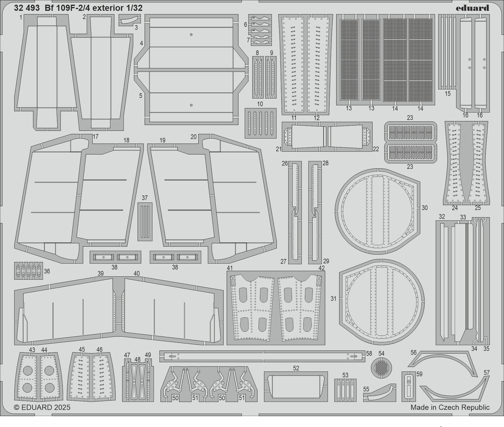
Task: Click the number label 7
Action: (248, 40)
